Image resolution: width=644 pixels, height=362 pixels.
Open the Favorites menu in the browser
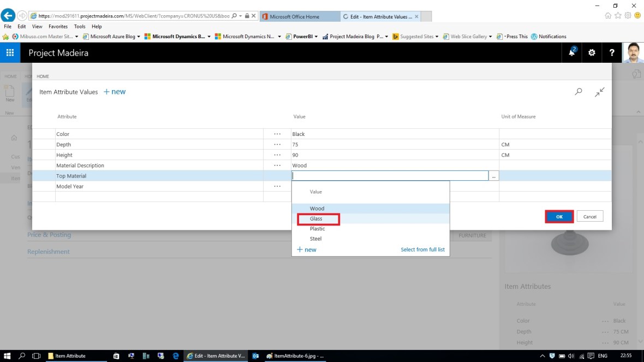click(58, 26)
